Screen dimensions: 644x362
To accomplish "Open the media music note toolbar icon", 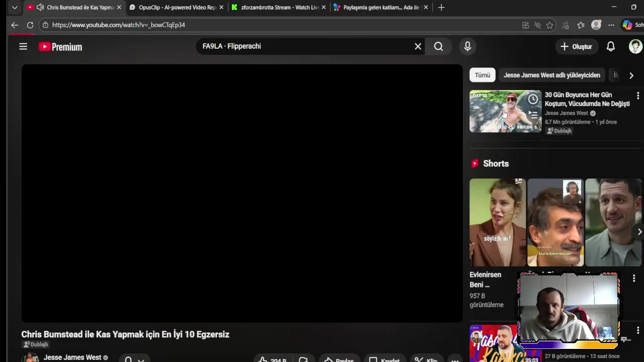I will (566, 25).
